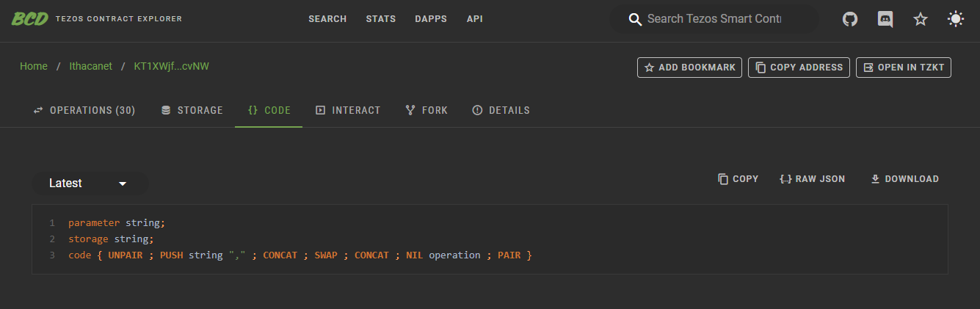Select the Fork tab

[x=427, y=110]
